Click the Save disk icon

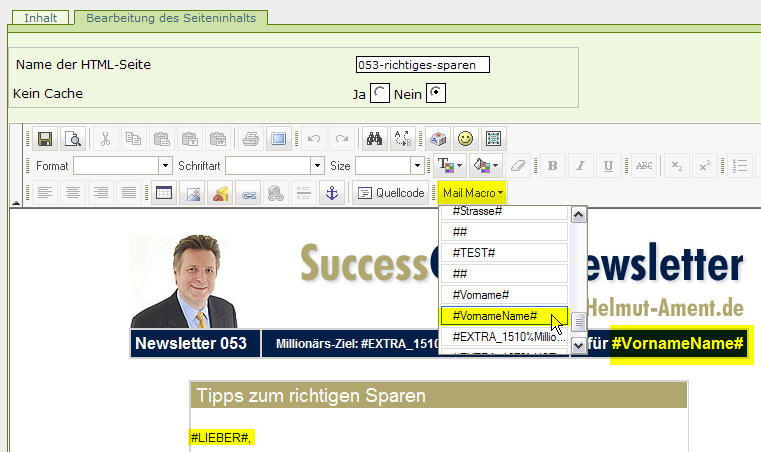44,139
